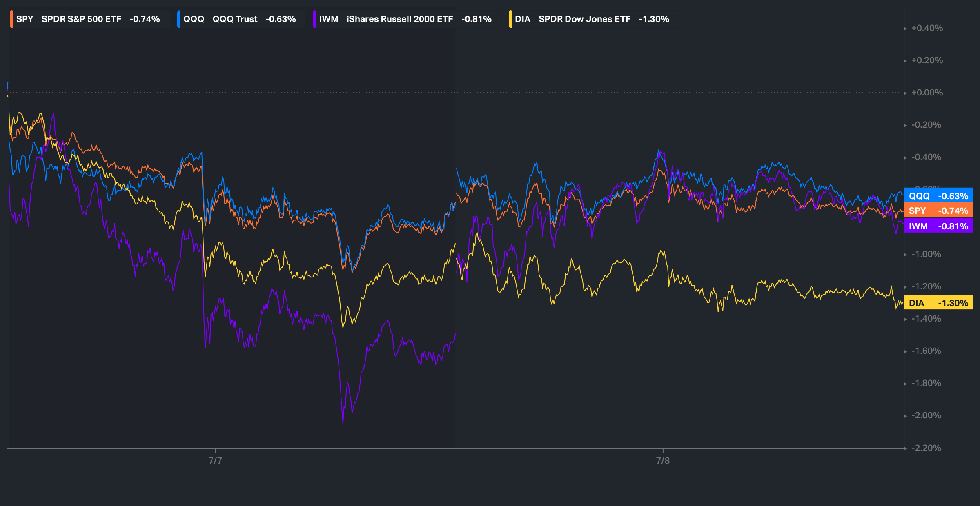Click the orange SPY color bar in legend
The height and width of the screenshot is (506, 980).
[11, 19]
